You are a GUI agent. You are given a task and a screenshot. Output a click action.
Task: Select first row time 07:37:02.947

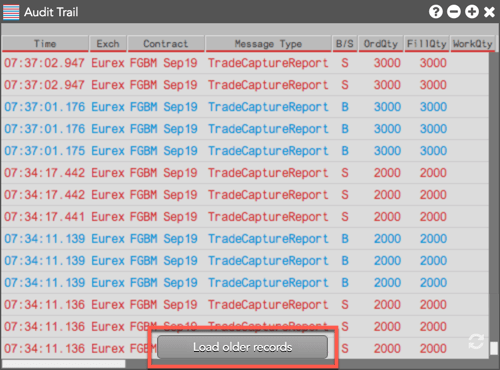tap(44, 63)
